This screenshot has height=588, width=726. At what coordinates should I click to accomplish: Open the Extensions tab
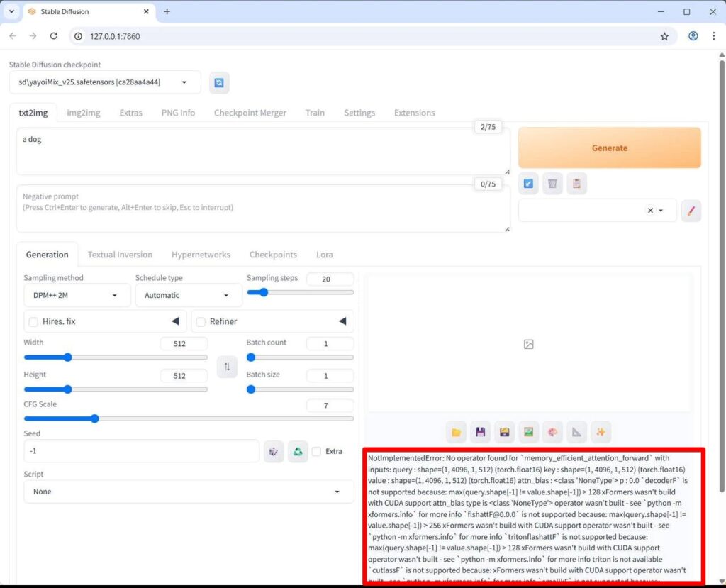[x=415, y=113]
